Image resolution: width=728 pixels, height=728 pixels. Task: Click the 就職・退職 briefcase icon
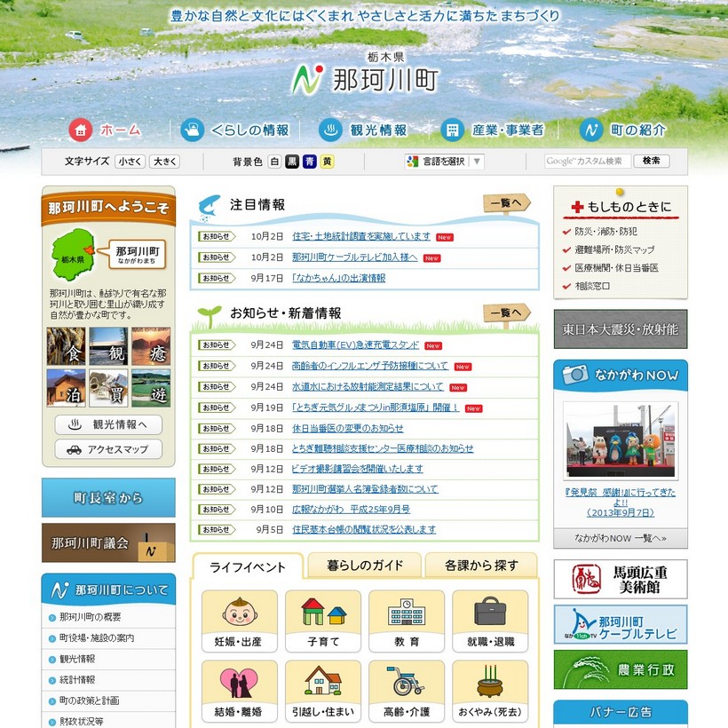[x=490, y=613]
